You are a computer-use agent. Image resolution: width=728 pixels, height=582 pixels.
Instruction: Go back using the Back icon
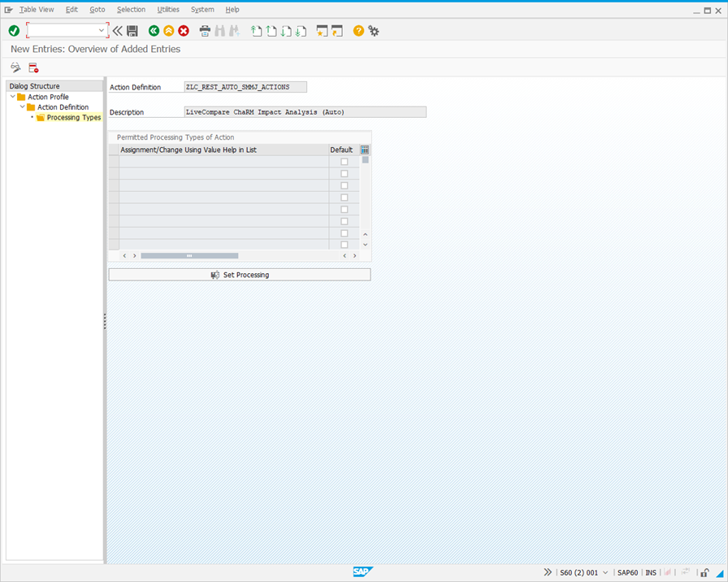(x=154, y=31)
